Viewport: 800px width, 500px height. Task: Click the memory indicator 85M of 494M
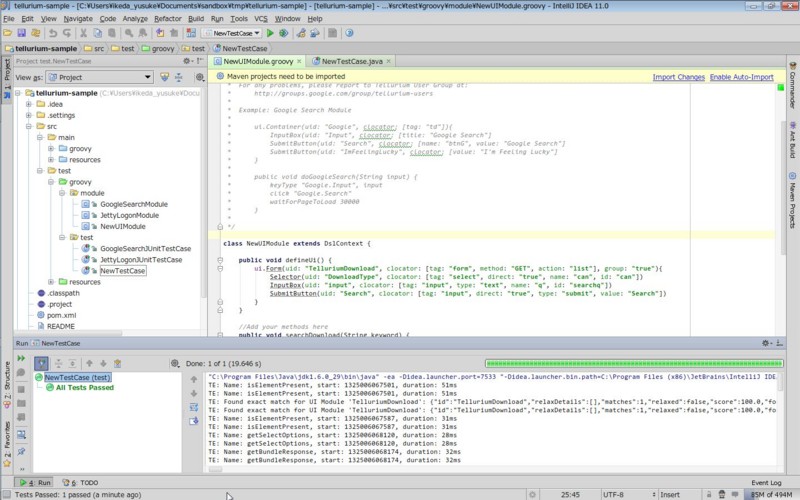[x=771, y=494]
